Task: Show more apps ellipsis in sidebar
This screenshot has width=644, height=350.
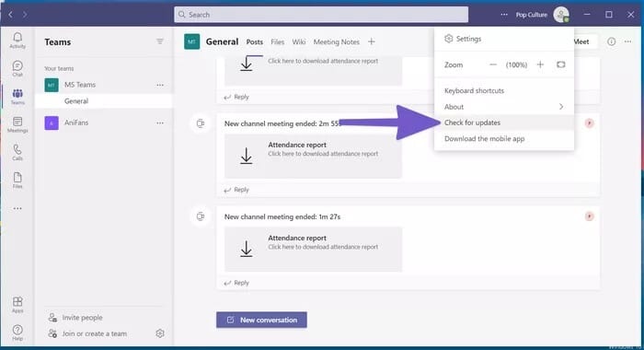Action: click(x=17, y=208)
